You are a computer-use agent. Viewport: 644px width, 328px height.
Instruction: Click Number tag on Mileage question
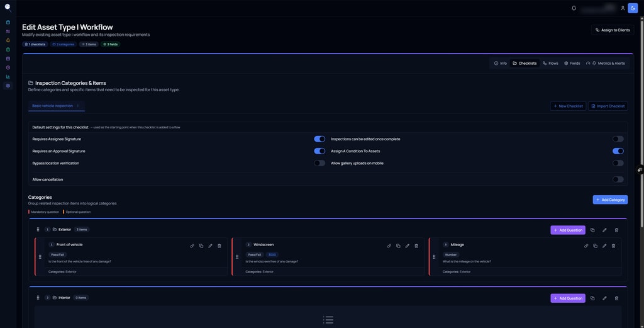pyautogui.click(x=451, y=255)
